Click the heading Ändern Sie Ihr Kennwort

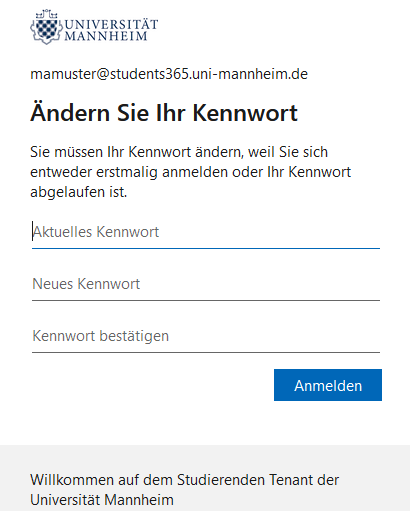point(164,113)
